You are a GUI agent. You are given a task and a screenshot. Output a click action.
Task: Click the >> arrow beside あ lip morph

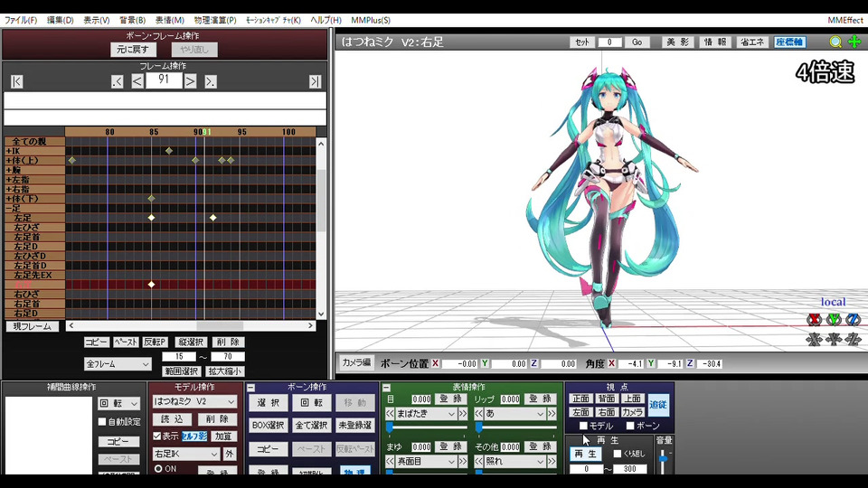(552, 414)
